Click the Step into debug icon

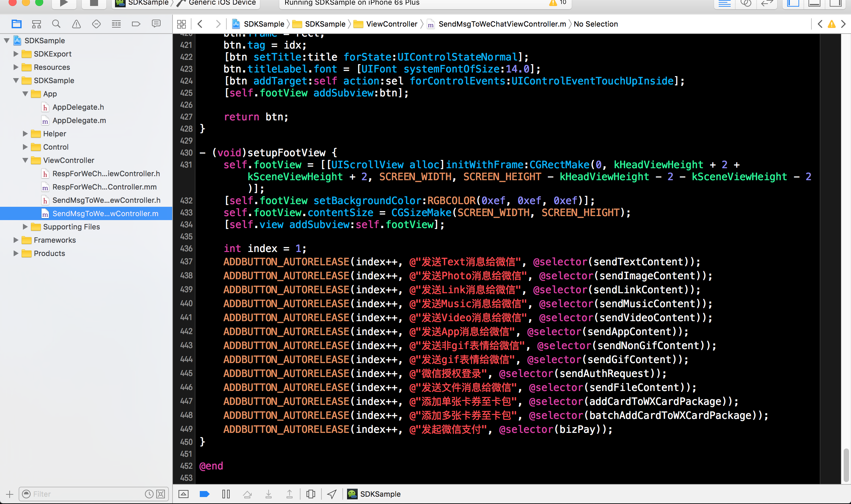pyautogui.click(x=268, y=494)
